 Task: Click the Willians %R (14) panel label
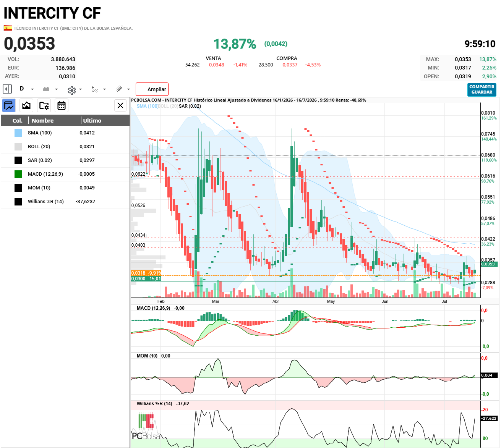pos(154,404)
